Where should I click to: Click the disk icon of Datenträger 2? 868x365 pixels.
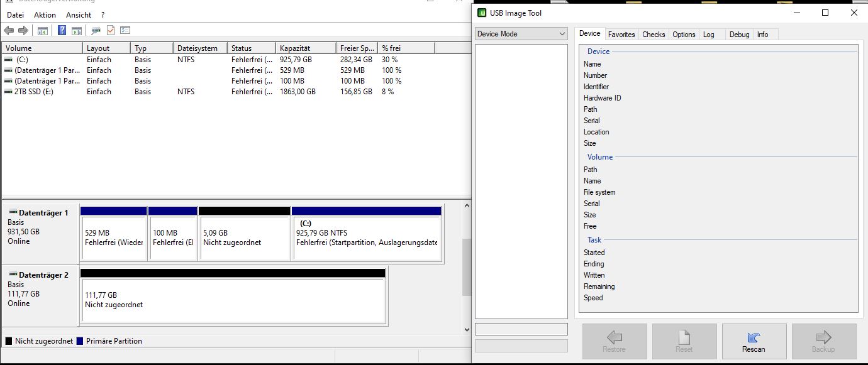click(13, 275)
